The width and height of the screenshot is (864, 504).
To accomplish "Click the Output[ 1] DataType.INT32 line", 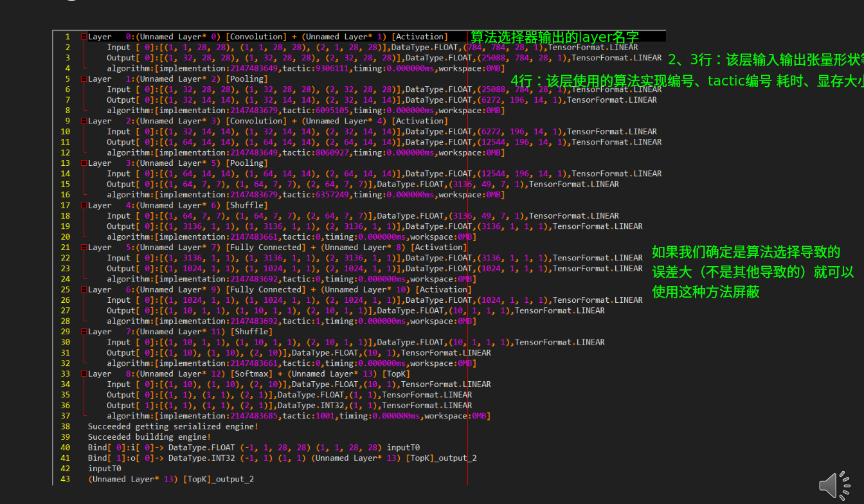I will pos(289,406).
